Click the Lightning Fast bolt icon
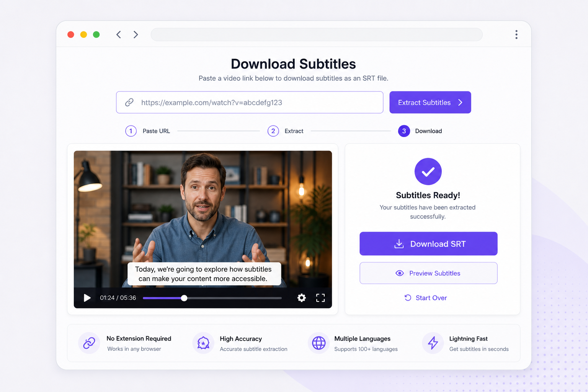 point(433,343)
